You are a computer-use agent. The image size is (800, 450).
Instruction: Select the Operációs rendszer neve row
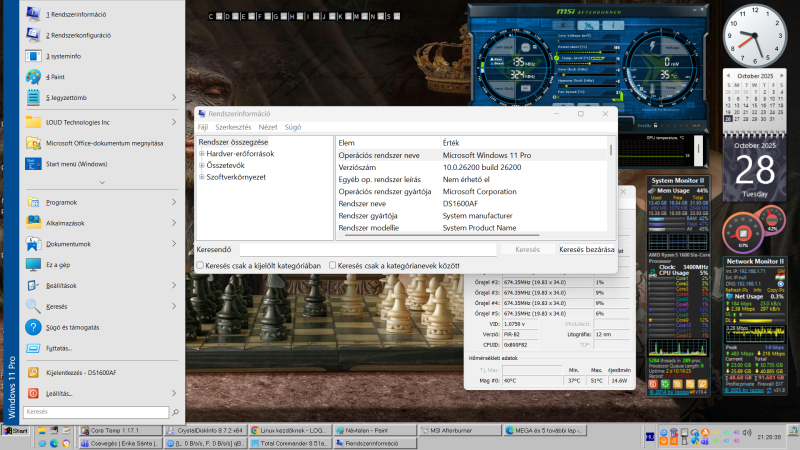tap(472, 155)
